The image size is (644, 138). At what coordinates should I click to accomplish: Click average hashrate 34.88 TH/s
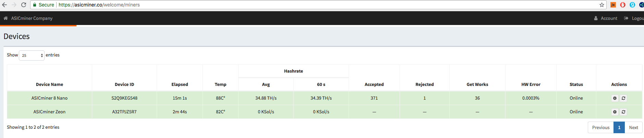click(x=266, y=98)
